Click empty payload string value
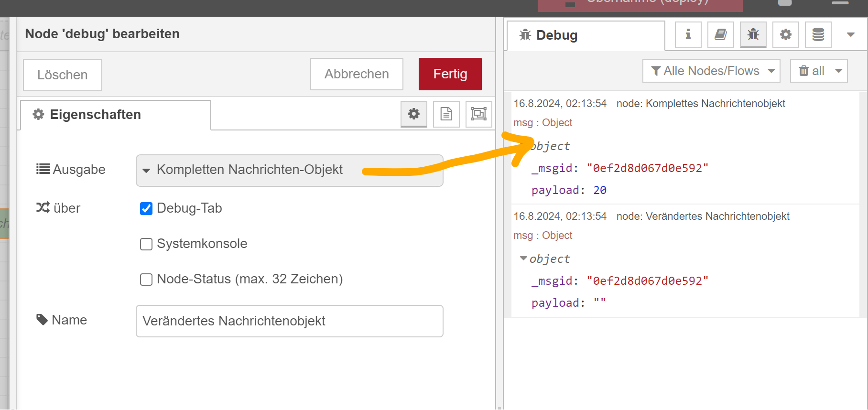The width and height of the screenshot is (868, 410). click(x=600, y=302)
